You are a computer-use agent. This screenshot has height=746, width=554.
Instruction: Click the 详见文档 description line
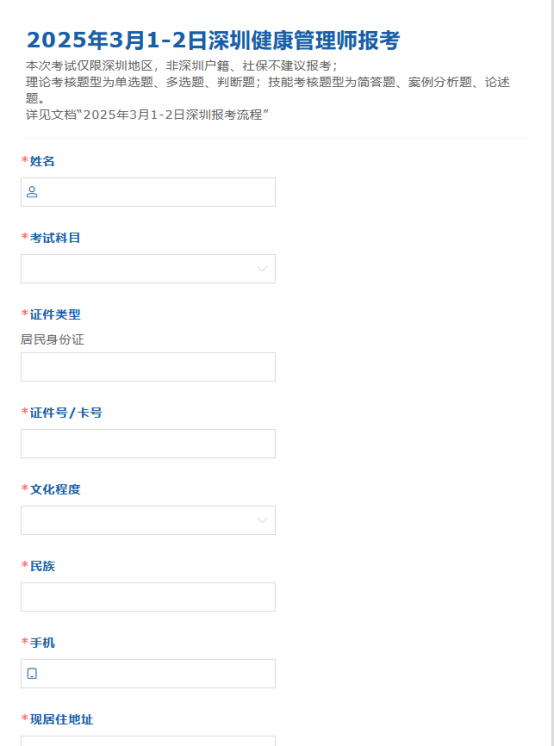pos(147,115)
